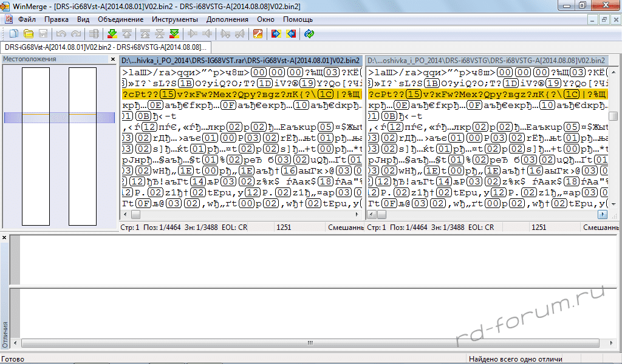Copy all to right blue arrow icon
Viewport: 622px width, 364px height.
[x=276, y=34]
